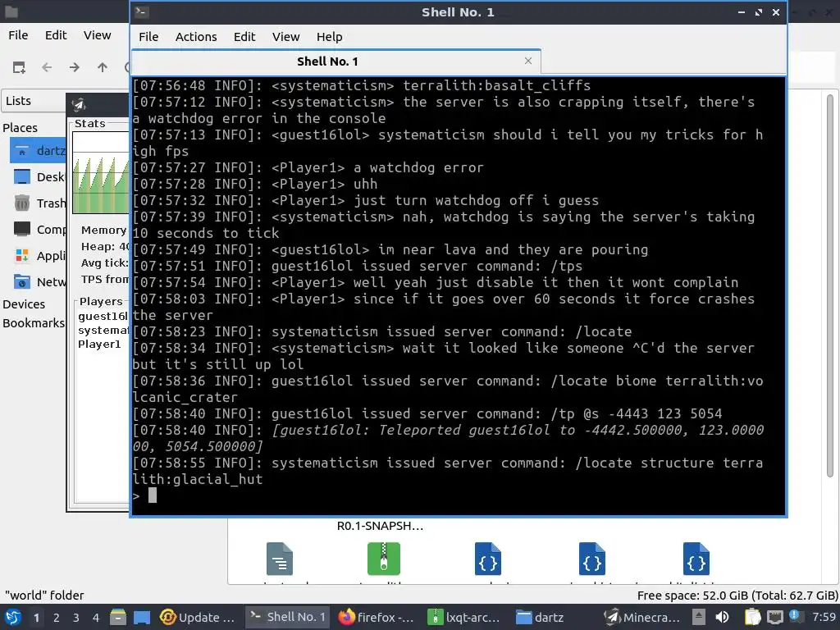The height and width of the screenshot is (630, 840).
Task: Click the 7:59 clock on the taskbar
Action: pyautogui.click(x=824, y=617)
